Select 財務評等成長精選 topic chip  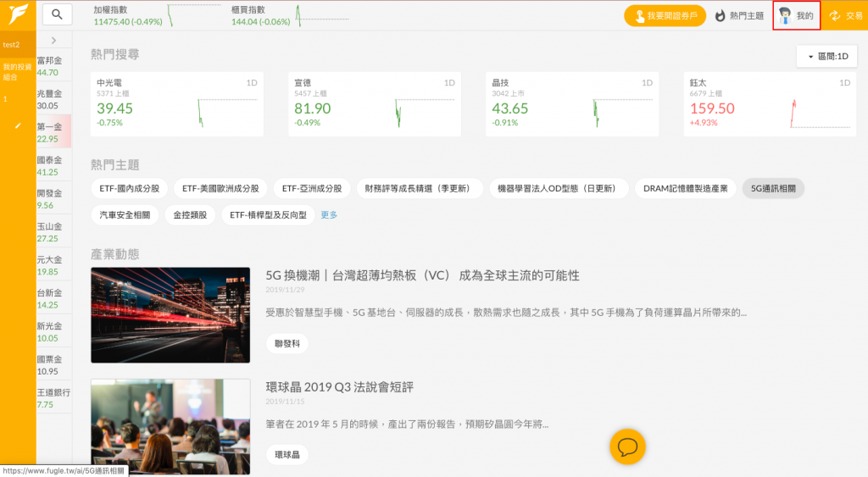419,189
